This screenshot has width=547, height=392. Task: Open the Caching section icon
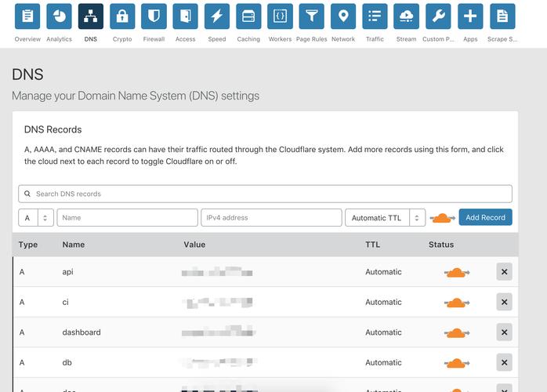(248, 16)
